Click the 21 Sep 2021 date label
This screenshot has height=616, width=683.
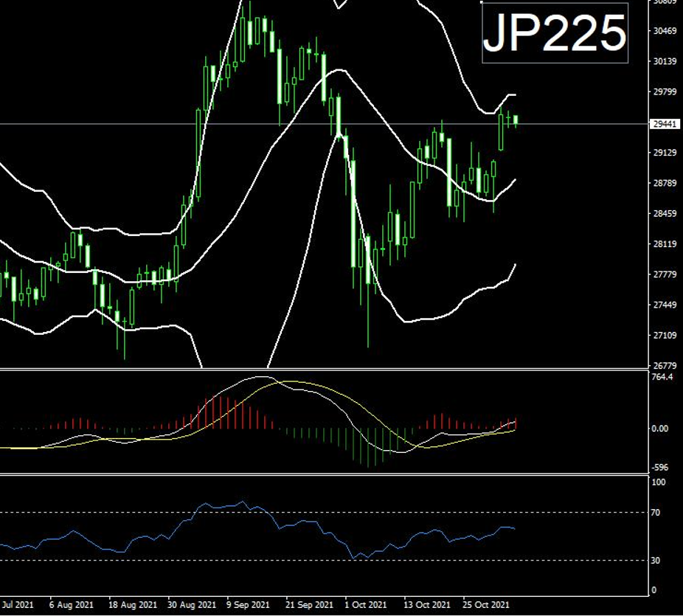pos(308,605)
